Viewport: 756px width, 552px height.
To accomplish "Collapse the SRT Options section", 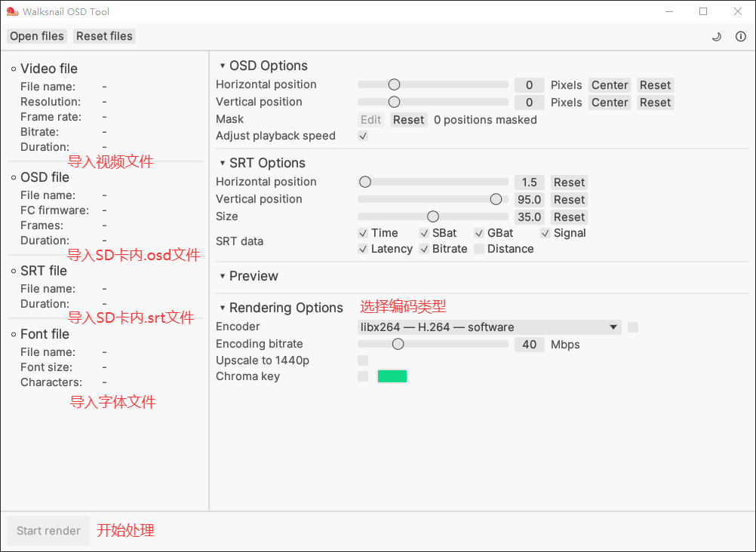I will point(223,163).
